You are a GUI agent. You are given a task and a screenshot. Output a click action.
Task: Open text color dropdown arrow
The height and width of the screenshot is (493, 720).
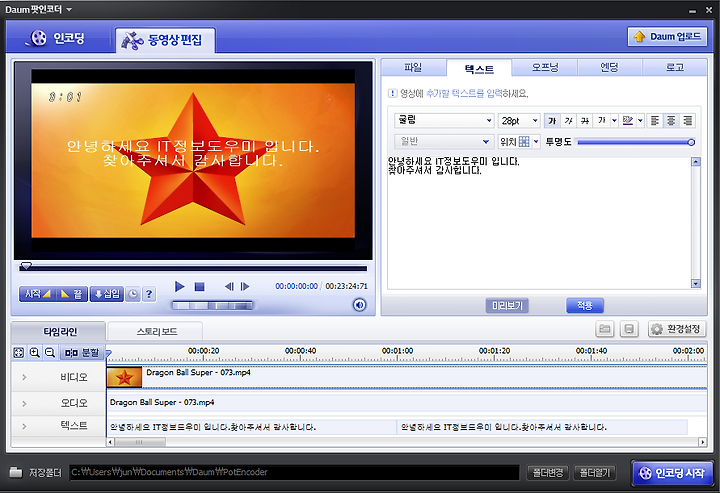pyautogui.click(x=614, y=121)
